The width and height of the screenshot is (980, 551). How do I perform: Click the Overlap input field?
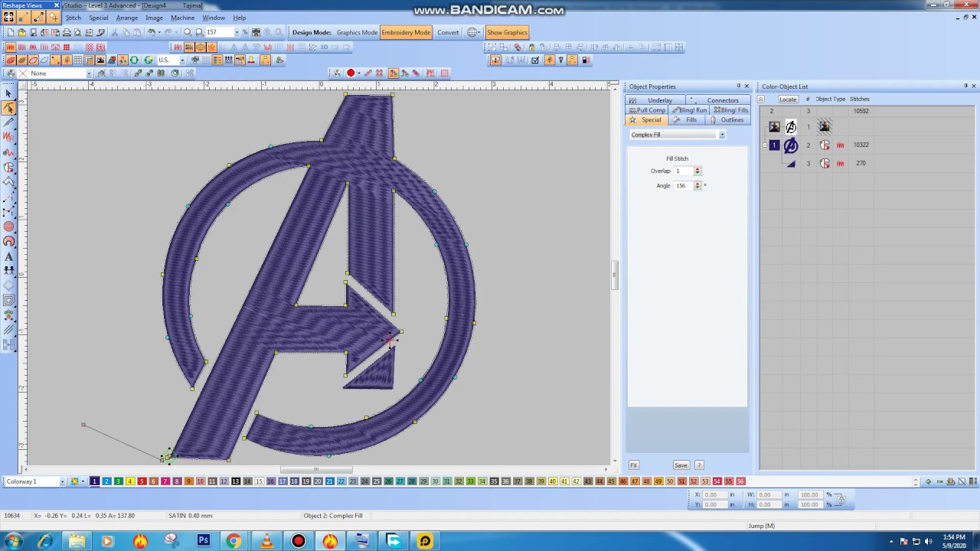click(x=683, y=171)
